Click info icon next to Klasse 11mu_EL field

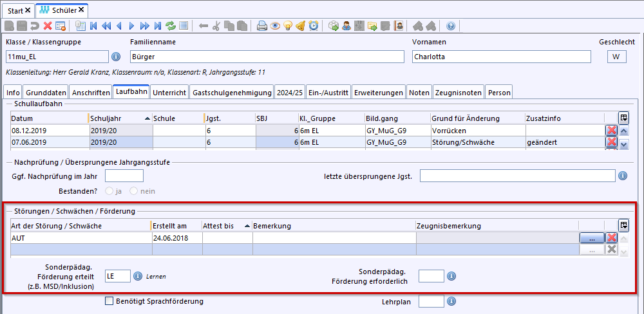pyautogui.click(x=116, y=56)
